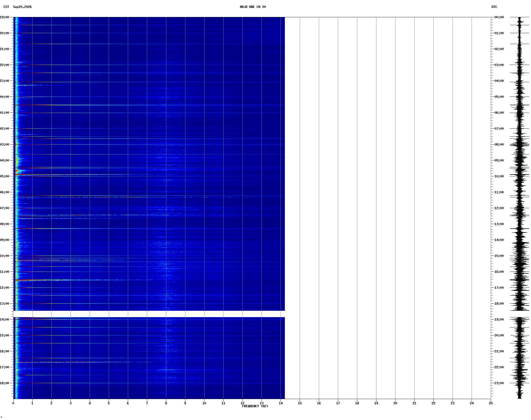Click the seismogram waveform trace at right
The width and height of the screenshot is (531, 420).
point(520,208)
